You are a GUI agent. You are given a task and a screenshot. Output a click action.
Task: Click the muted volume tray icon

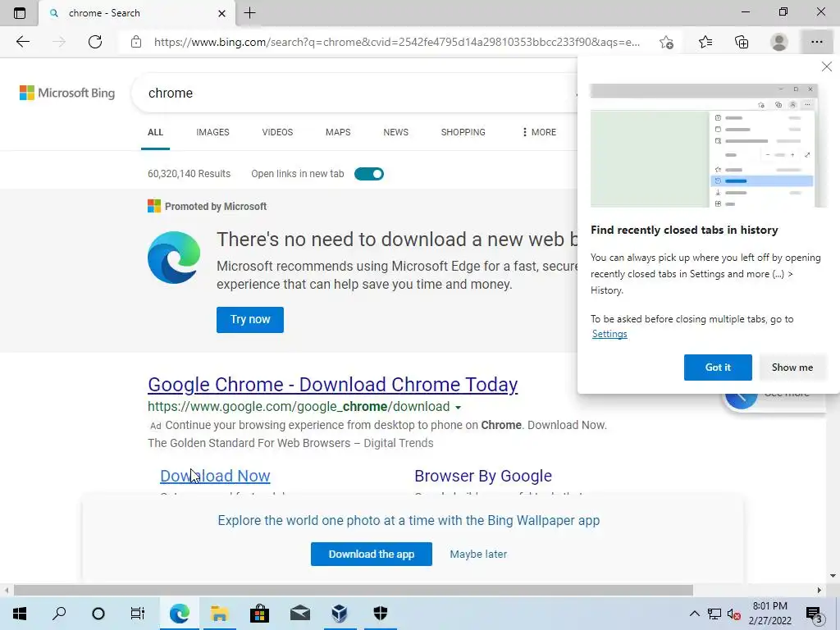pos(733,614)
